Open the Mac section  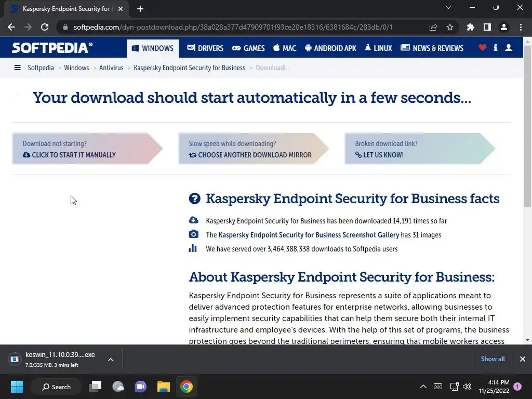pos(285,48)
